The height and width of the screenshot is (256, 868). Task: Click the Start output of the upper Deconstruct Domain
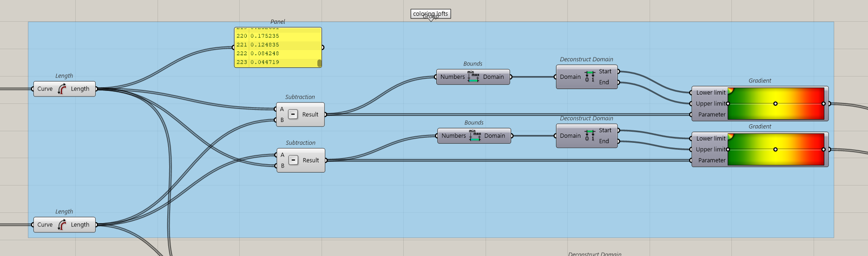605,71
